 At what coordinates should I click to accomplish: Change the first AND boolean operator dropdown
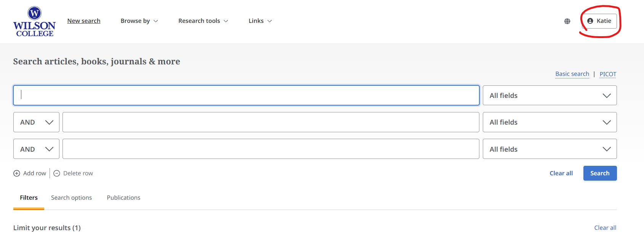[x=36, y=122]
